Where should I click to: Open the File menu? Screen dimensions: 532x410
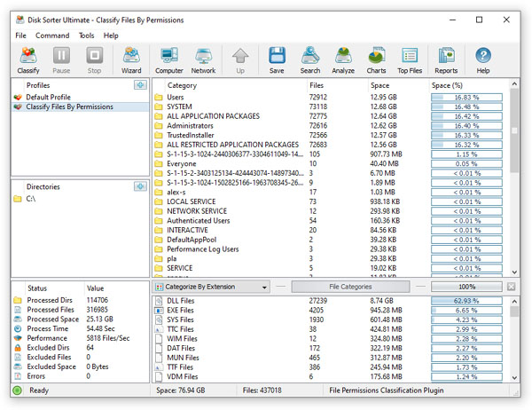20,35
